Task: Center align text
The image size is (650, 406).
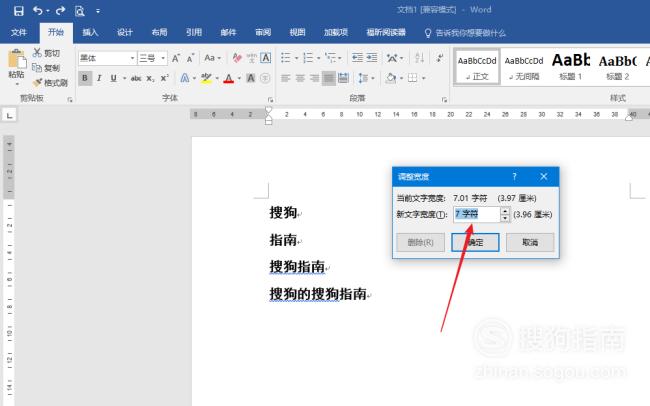Action: pyautogui.click(x=300, y=78)
